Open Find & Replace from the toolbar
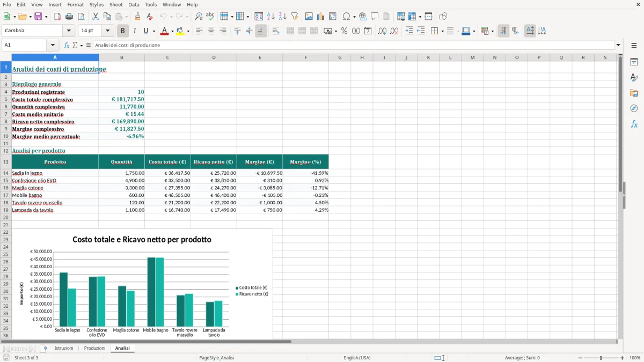 [x=199, y=17]
